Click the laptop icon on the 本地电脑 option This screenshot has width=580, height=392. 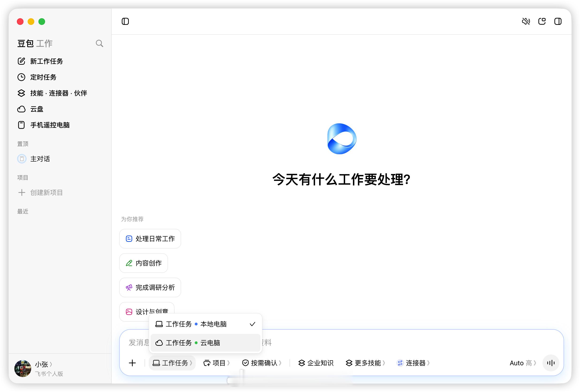(159, 324)
